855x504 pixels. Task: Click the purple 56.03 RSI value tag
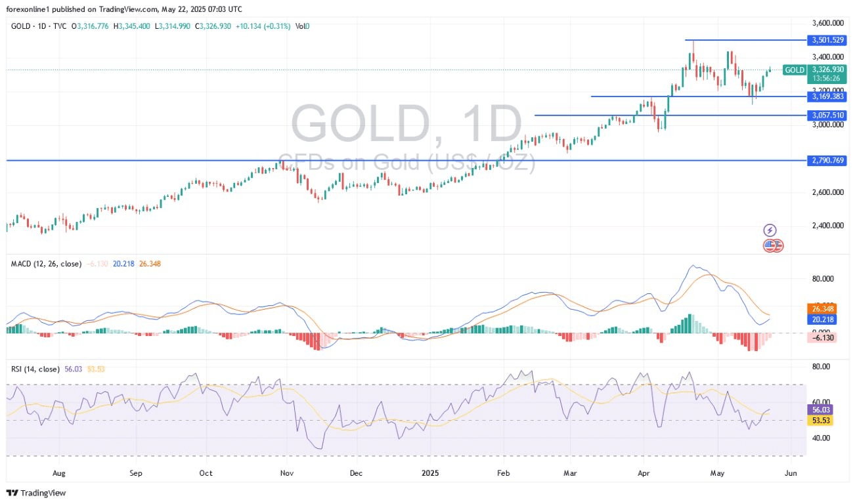pos(822,409)
